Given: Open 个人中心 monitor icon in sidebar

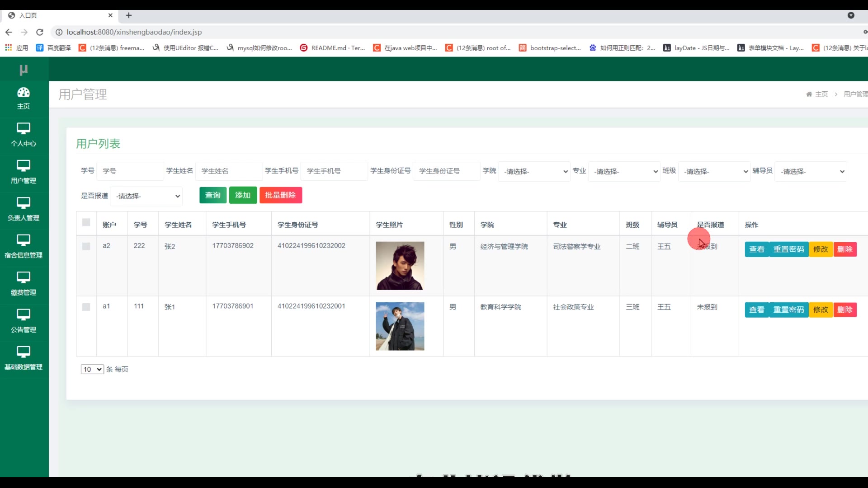Looking at the screenshot, I should (x=24, y=128).
